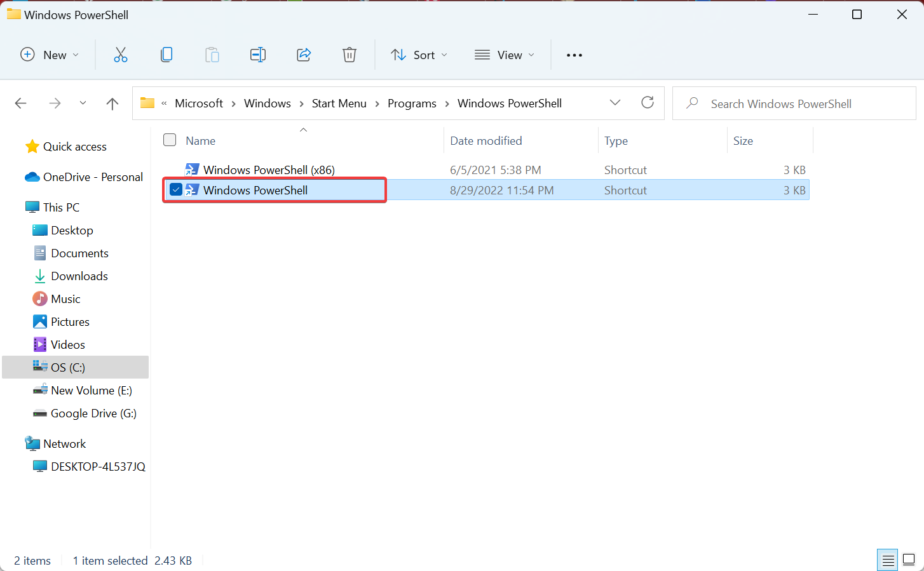Open the See more ellipsis menu
Viewport: 924px width, 571px height.
[574, 55]
